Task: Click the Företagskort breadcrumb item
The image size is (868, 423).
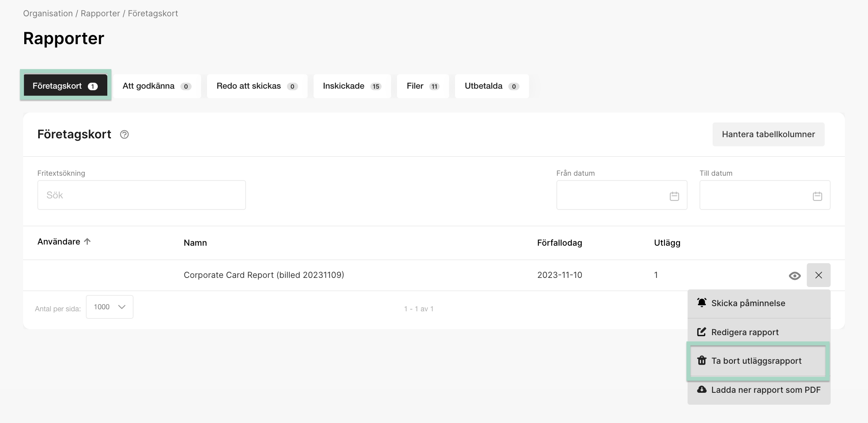Action: pyautogui.click(x=153, y=14)
